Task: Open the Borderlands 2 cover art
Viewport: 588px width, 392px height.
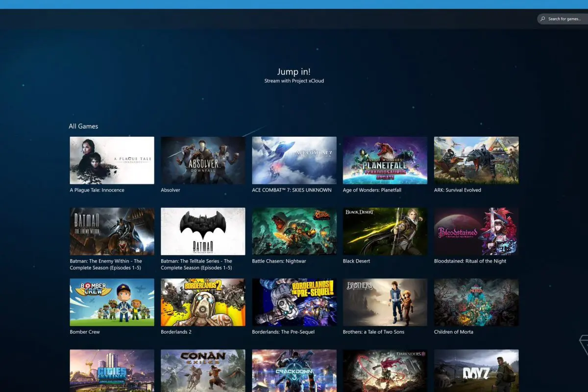Action: [203, 302]
